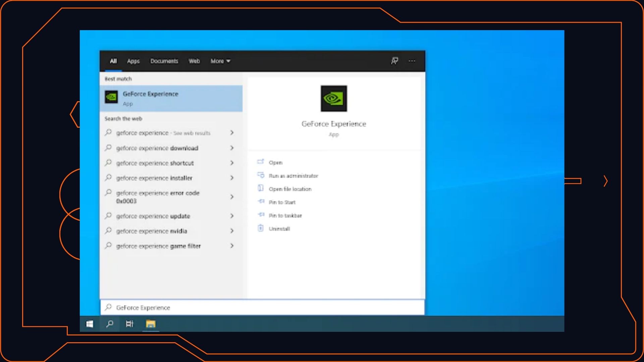The height and width of the screenshot is (362, 644).
Task: Click magnifier icon in the search input box
Action: coord(108,307)
